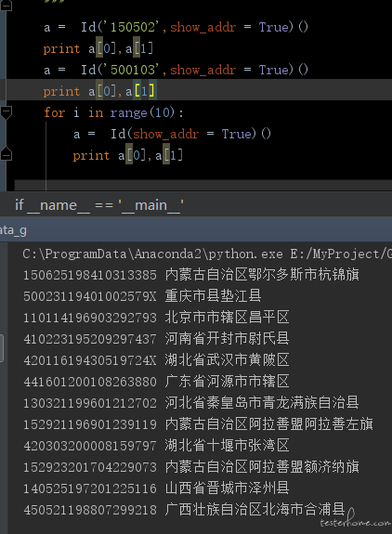Click the testerhome.com watermark
Screen dimensions: 392x534
click(x=355, y=521)
